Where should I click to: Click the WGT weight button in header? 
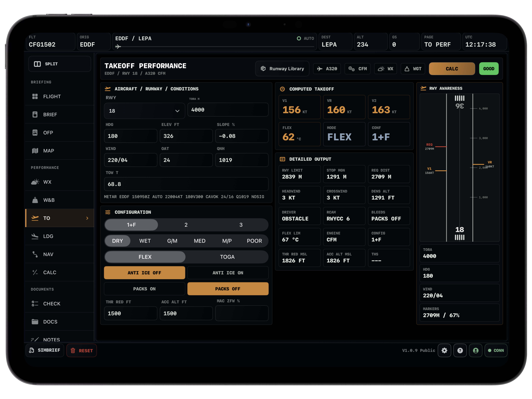point(413,69)
